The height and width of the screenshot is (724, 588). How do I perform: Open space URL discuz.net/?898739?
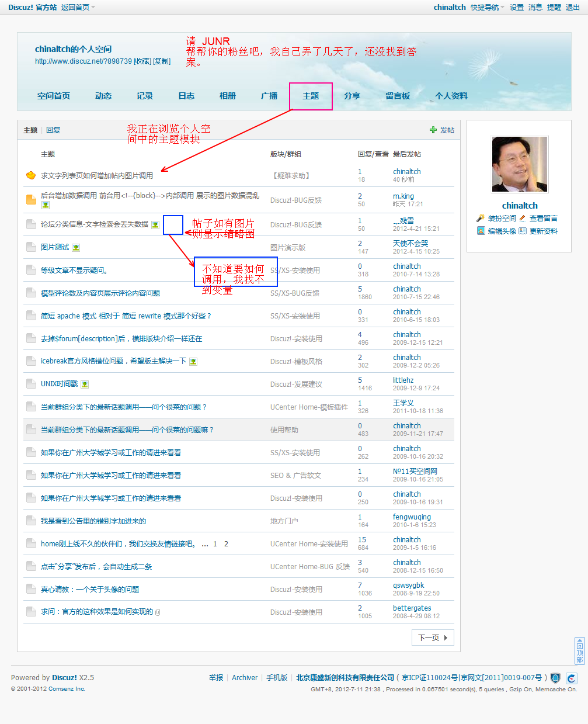click(83, 61)
